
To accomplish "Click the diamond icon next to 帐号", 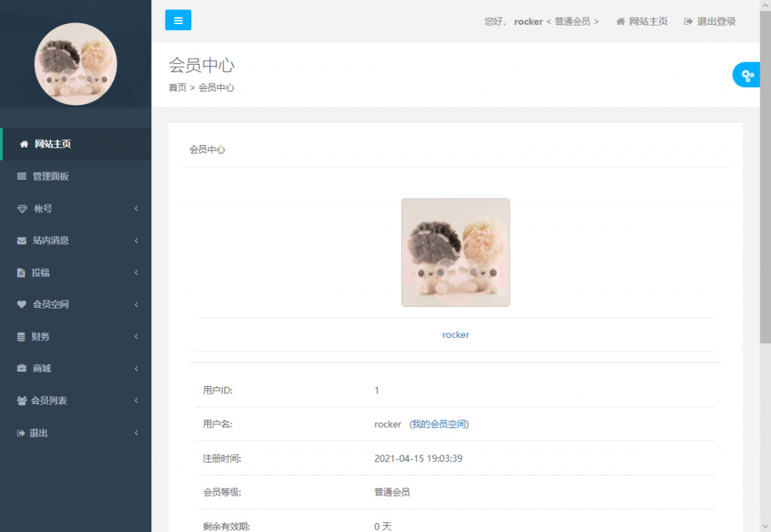I will click(22, 208).
